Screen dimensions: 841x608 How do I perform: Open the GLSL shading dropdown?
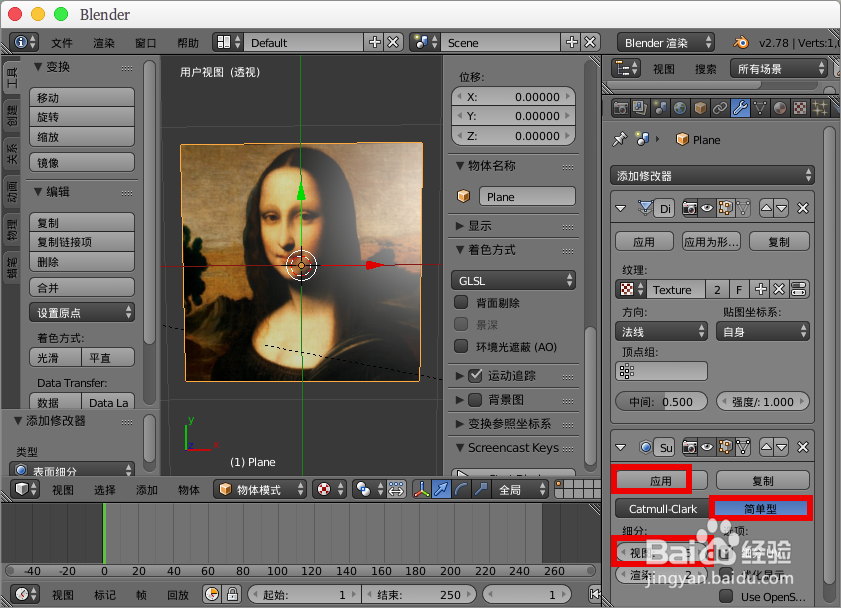tap(513, 280)
